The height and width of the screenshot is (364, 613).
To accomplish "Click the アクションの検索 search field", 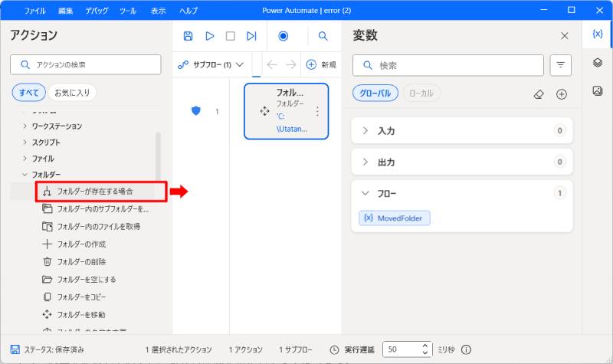I will click(86, 64).
